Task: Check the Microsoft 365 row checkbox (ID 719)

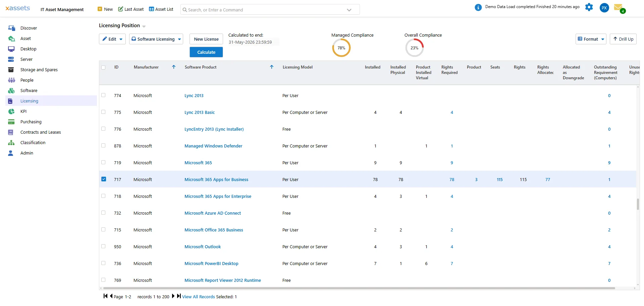Action: tap(103, 163)
